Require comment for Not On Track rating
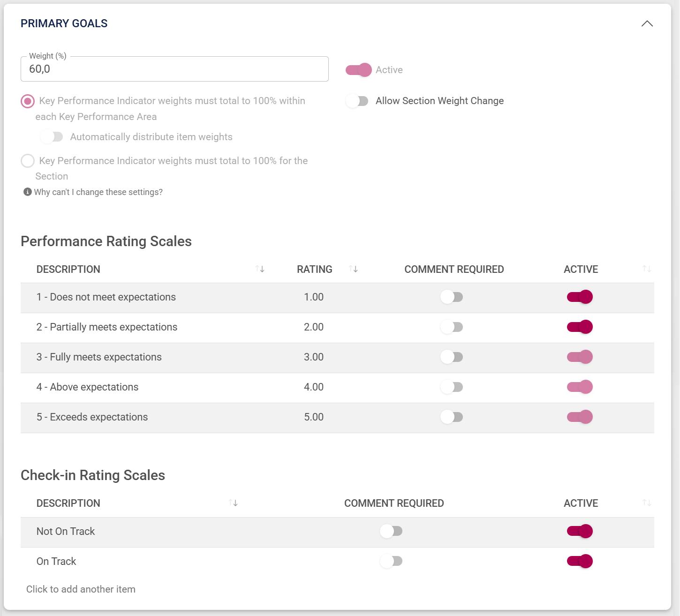 tap(391, 531)
